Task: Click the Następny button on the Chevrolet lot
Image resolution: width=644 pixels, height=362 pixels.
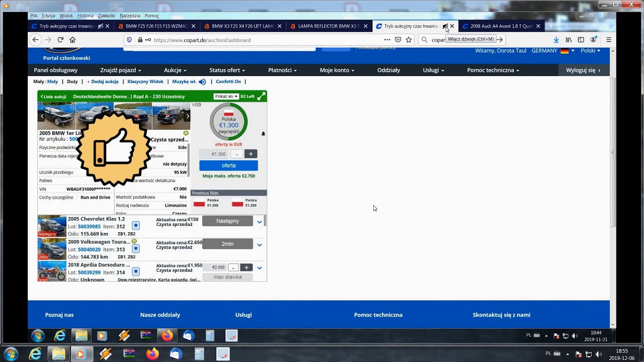Action: (227, 221)
